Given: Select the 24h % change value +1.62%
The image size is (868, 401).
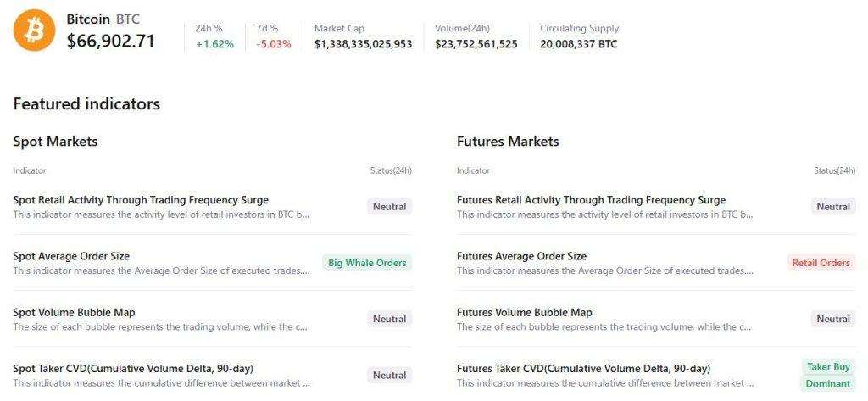Looking at the screenshot, I should [x=214, y=44].
